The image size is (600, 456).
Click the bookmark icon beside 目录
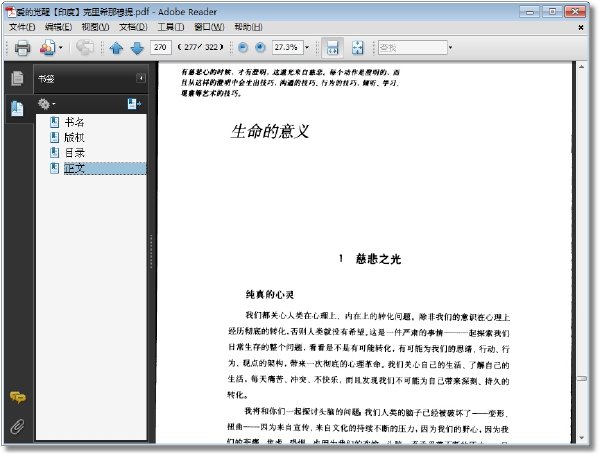pyautogui.click(x=54, y=153)
